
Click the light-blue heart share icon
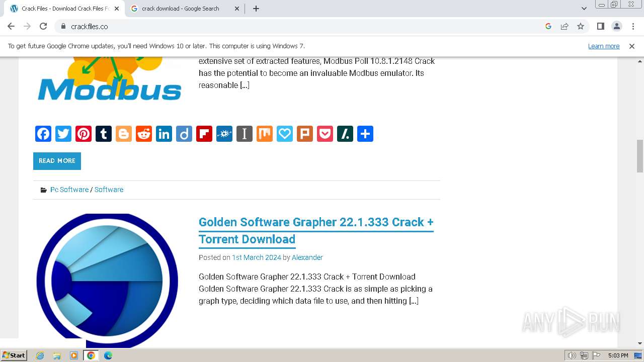(285, 134)
